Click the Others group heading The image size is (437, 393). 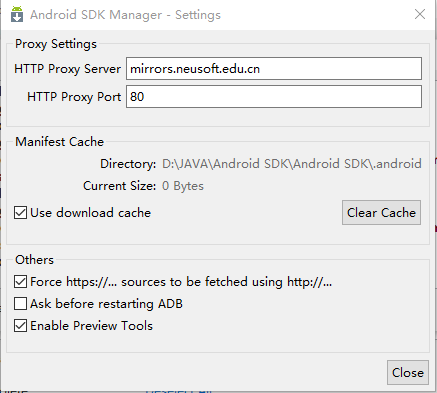point(34,260)
